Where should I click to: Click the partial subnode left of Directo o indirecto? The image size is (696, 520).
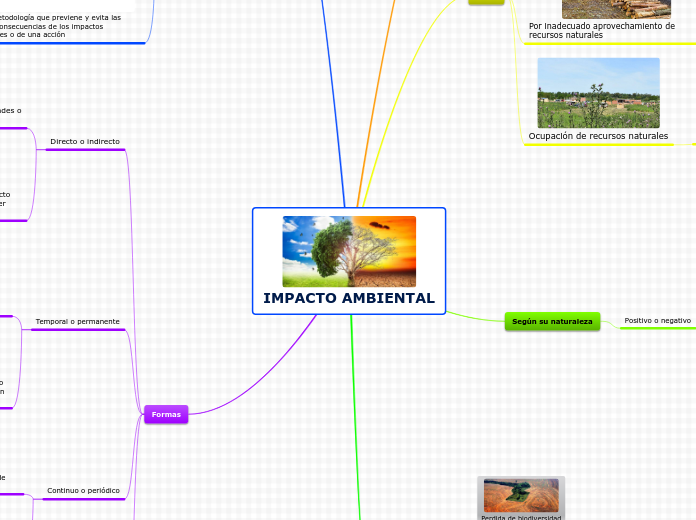(10, 110)
